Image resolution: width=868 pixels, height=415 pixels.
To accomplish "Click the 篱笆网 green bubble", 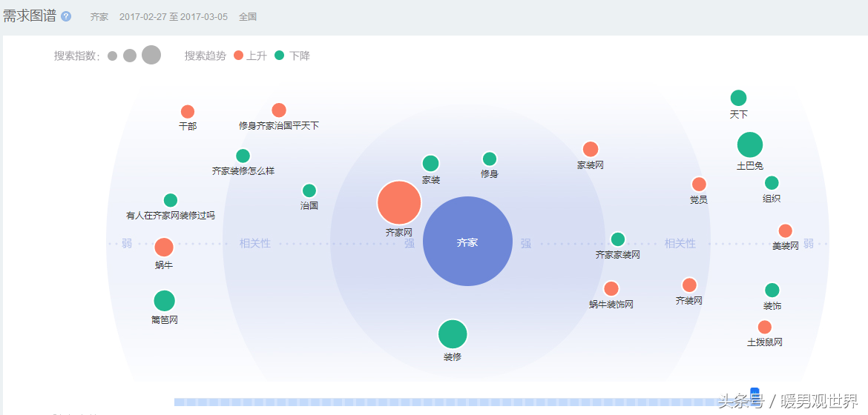I will pos(165,301).
